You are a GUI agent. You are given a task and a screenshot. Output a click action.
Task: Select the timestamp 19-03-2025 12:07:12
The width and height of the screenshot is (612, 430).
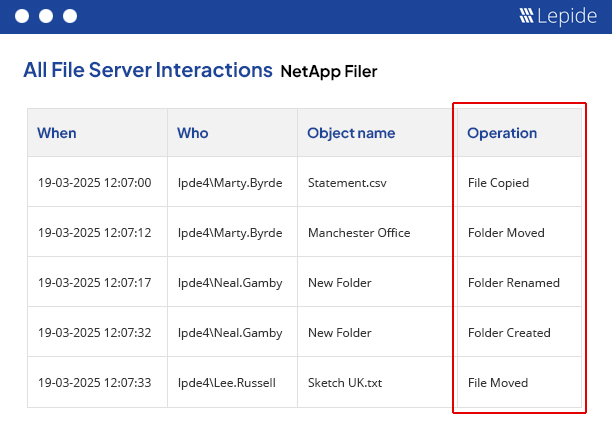click(94, 233)
